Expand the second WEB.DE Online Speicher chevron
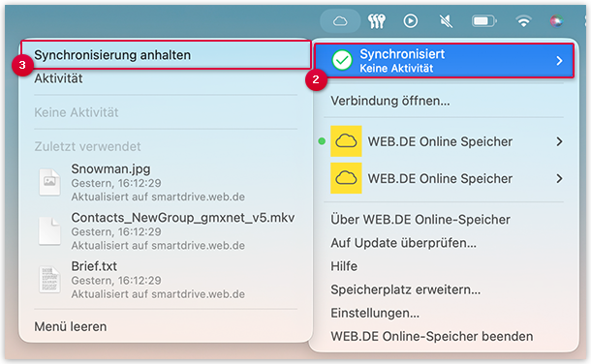The width and height of the screenshot is (591, 364). tap(559, 178)
